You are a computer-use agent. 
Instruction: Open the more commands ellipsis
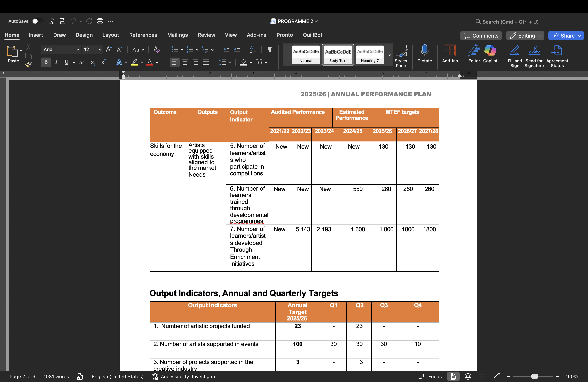point(111,21)
